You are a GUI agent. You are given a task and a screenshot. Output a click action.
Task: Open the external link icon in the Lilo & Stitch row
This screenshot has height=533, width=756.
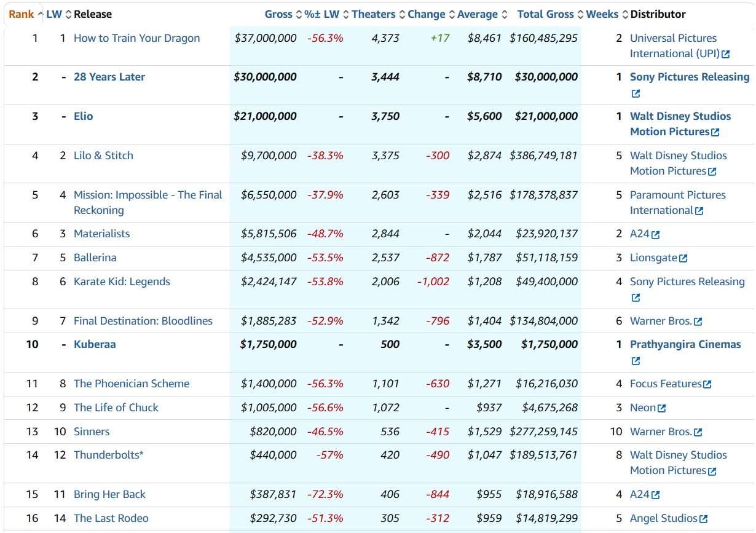point(712,172)
